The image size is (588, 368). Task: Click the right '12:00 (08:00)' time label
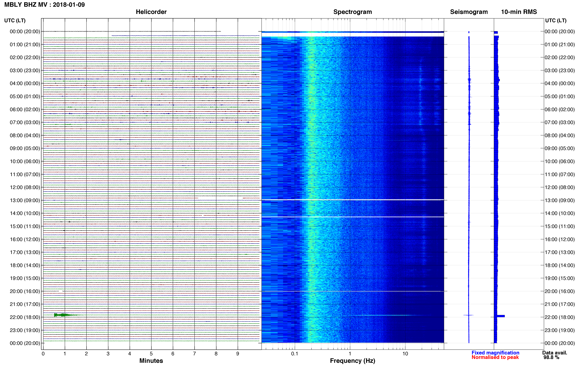click(x=560, y=187)
